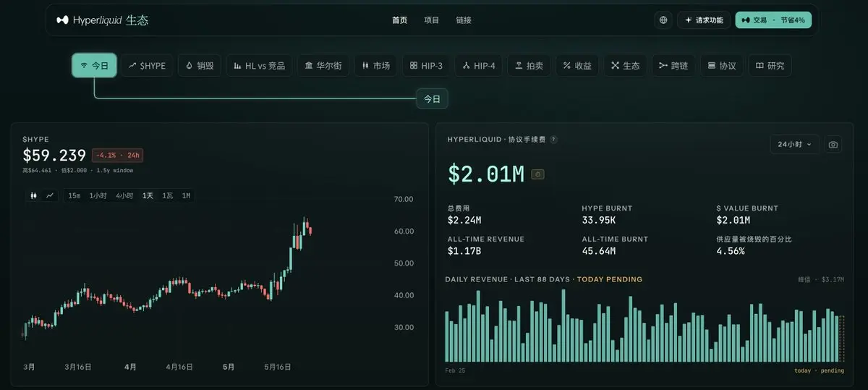Screen dimensions: 868x390
Task: Open 项目 in top navigation
Action: coord(432,20)
